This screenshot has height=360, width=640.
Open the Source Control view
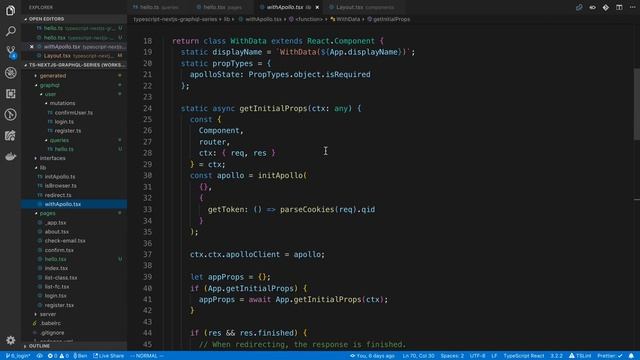11,52
